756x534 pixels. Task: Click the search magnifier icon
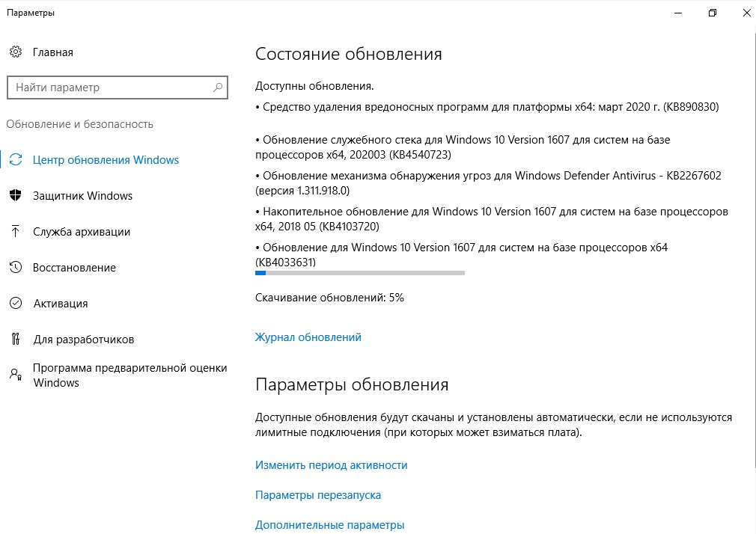(218, 88)
